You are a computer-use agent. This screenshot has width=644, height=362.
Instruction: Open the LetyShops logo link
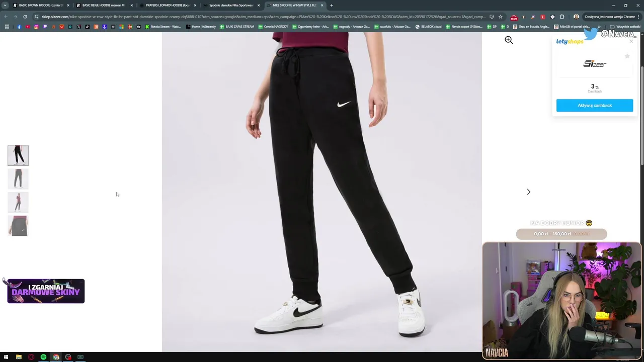pos(570,42)
